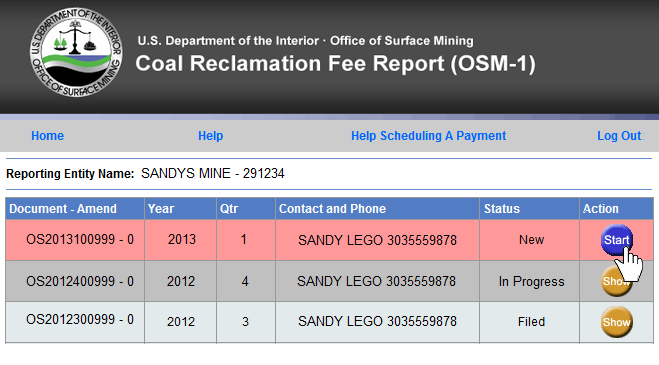659x365 pixels.
Task: Go to the Home page
Action: [x=47, y=136]
